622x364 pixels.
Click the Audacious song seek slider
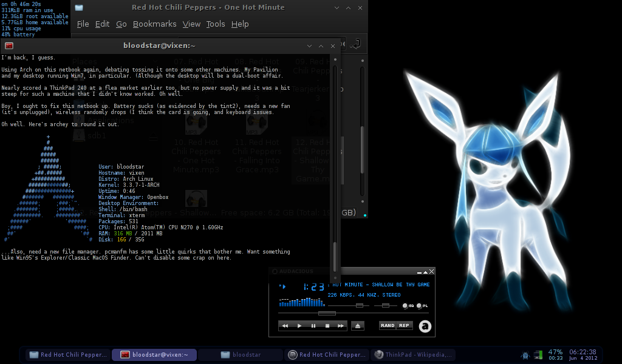click(x=327, y=314)
